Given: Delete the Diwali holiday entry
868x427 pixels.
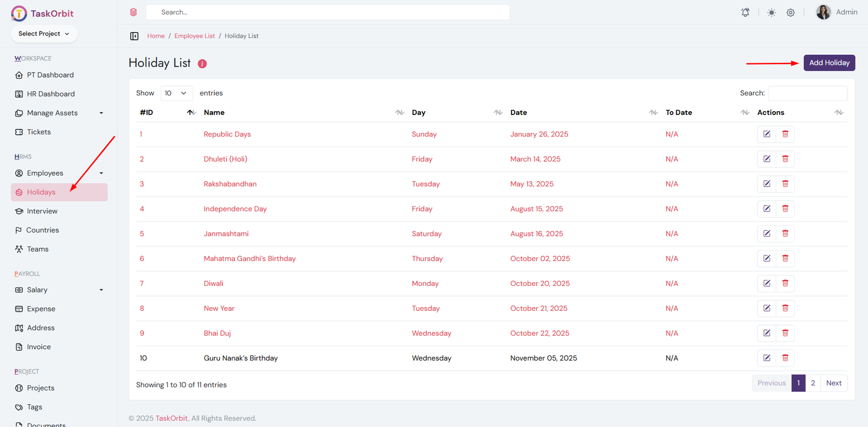Looking at the screenshot, I should click(x=785, y=283).
